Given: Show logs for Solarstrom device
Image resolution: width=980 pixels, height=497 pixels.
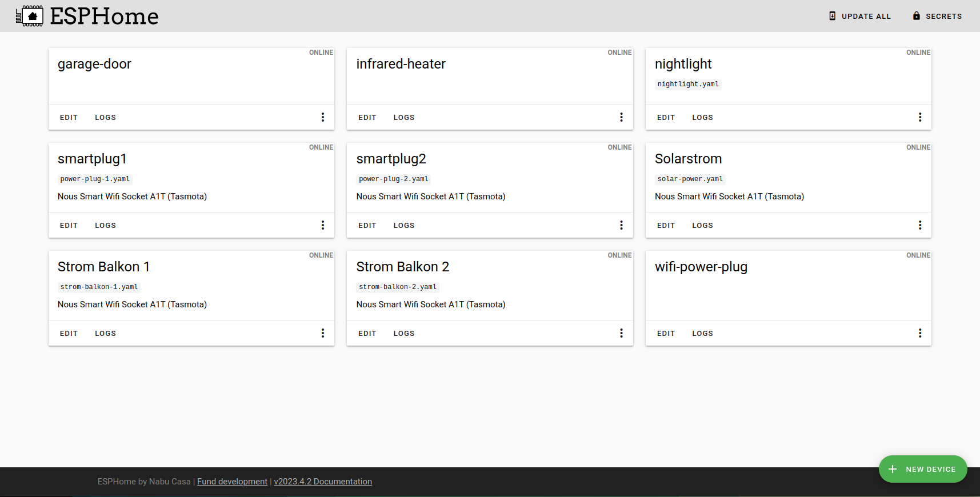Looking at the screenshot, I should click(x=702, y=226).
